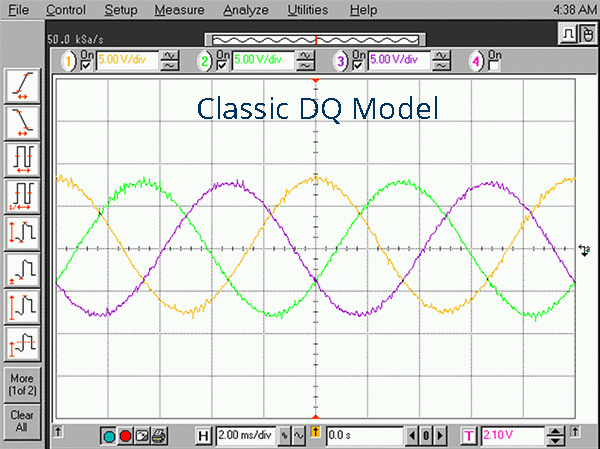This screenshot has height=449, width=600.
Task: Open the File menu
Action: [x=18, y=10]
